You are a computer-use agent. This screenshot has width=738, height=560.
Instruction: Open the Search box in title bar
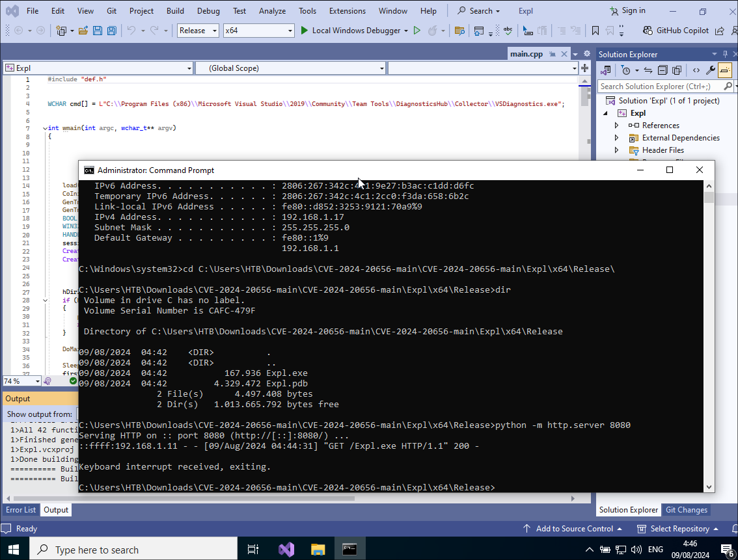[479, 10]
